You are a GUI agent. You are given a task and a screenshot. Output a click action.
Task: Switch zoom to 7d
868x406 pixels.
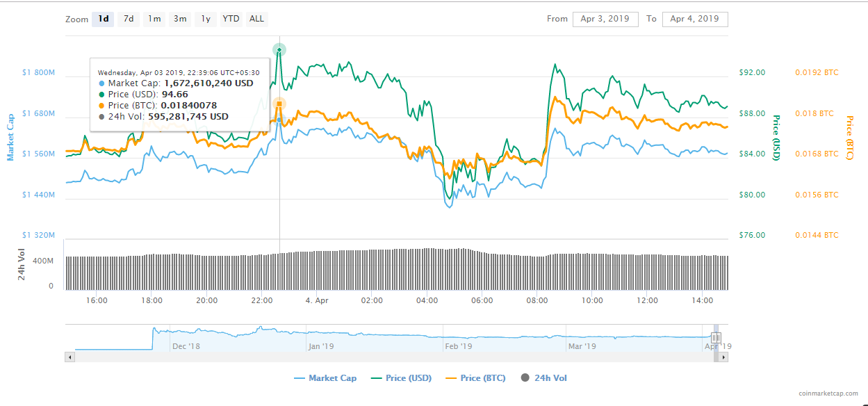(x=129, y=19)
